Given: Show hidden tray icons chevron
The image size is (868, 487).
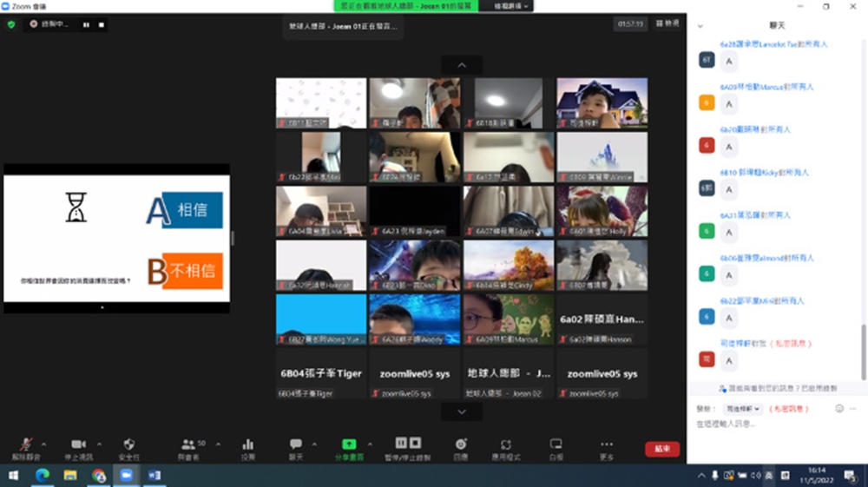Looking at the screenshot, I should [x=701, y=476].
